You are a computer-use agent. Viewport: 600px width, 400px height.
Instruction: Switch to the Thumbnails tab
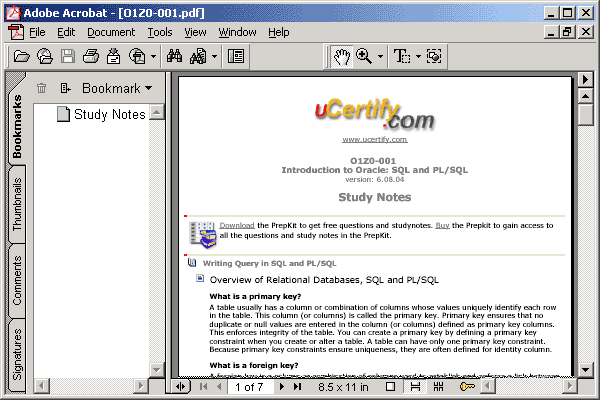click(x=17, y=204)
